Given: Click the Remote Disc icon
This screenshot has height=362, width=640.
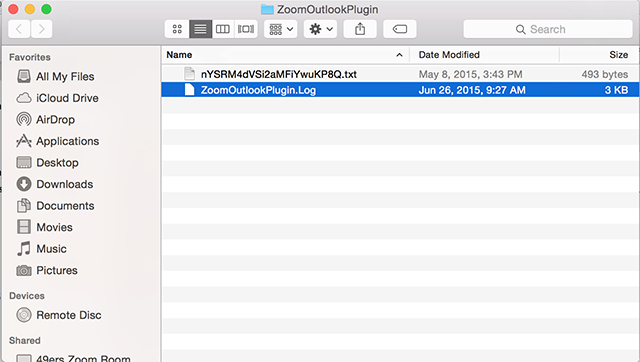Looking at the screenshot, I should 24,315.
